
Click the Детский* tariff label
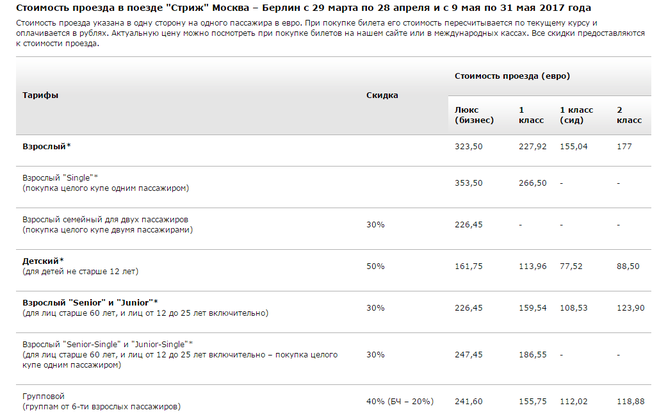click(43, 261)
